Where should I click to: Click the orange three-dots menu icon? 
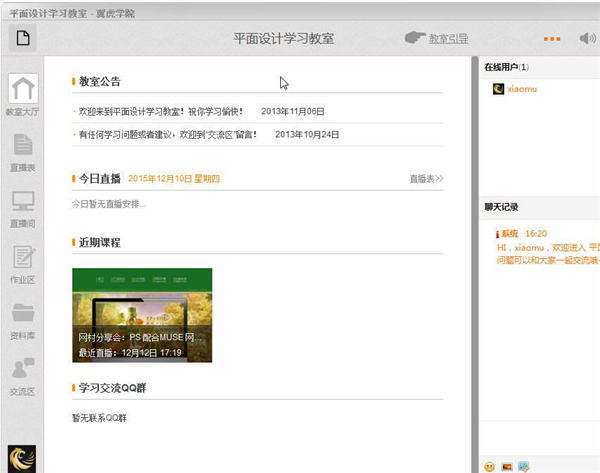tap(552, 39)
